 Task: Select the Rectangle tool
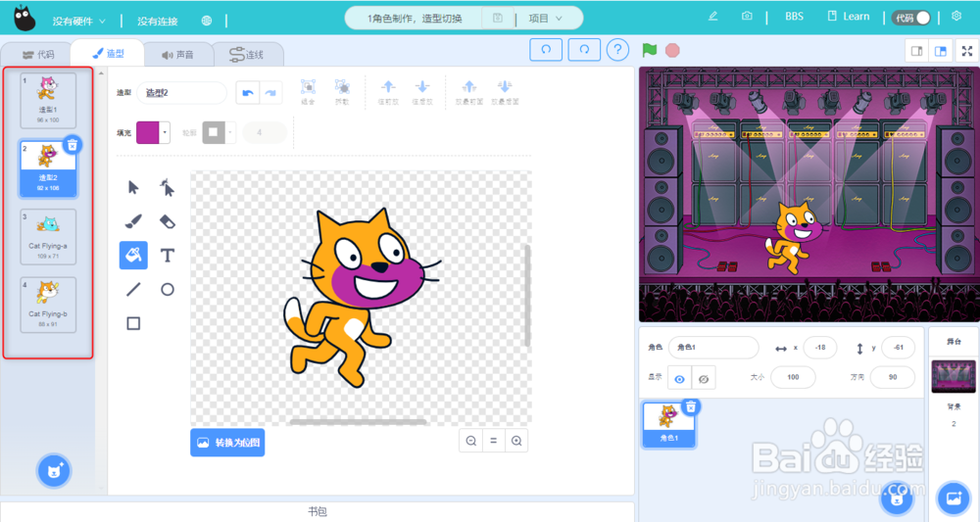[x=133, y=323]
